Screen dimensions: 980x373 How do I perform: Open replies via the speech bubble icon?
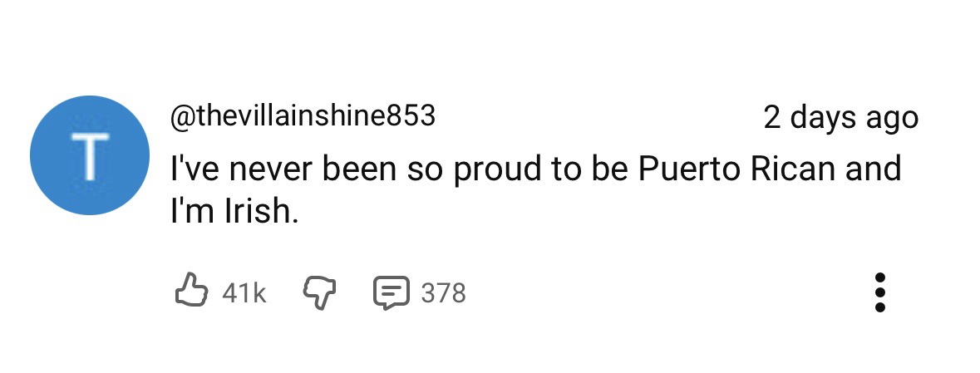(390, 292)
